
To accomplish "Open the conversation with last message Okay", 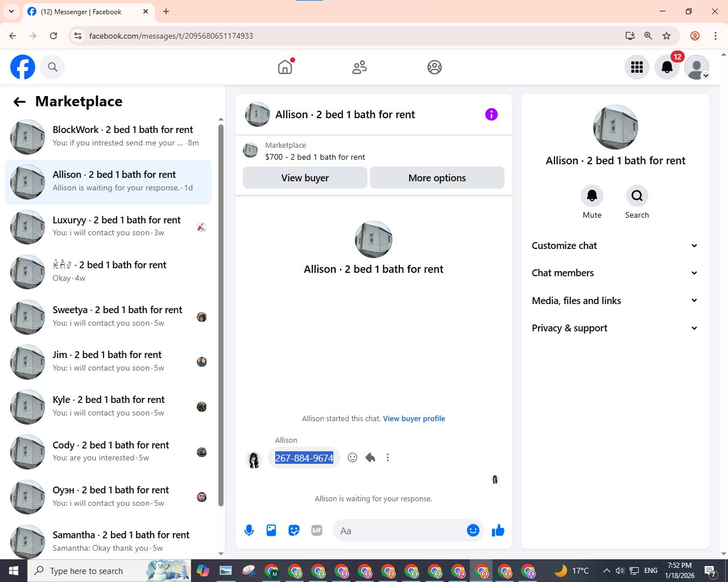I will point(108,272).
